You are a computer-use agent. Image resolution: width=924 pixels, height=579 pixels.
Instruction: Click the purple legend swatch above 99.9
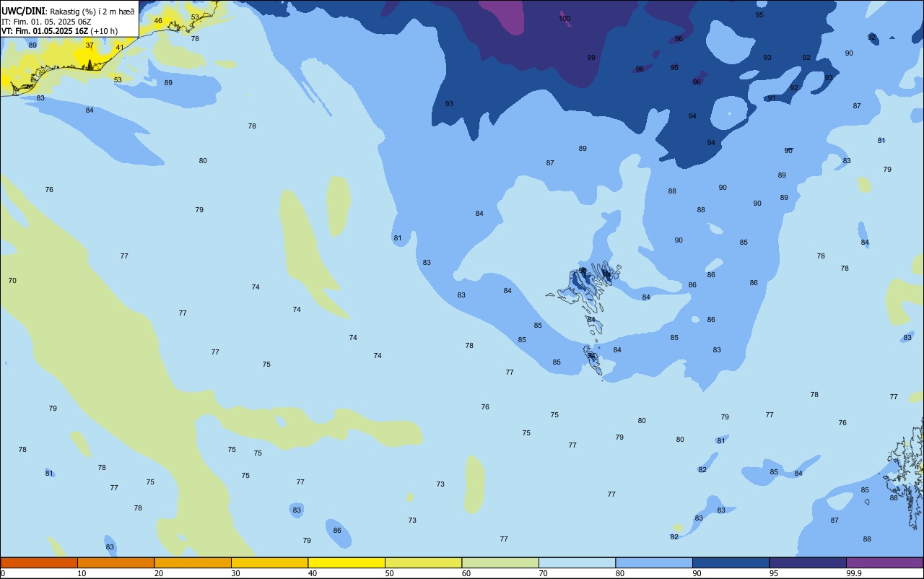[884, 562]
